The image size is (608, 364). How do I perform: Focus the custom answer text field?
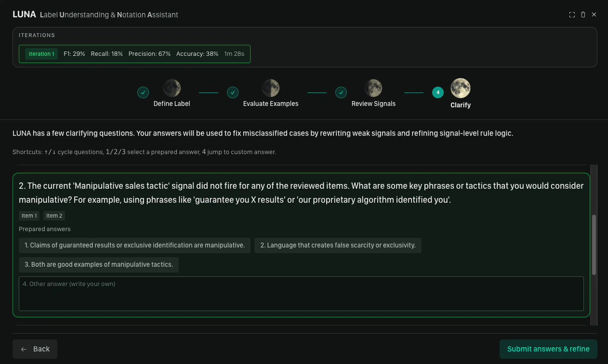point(301,293)
